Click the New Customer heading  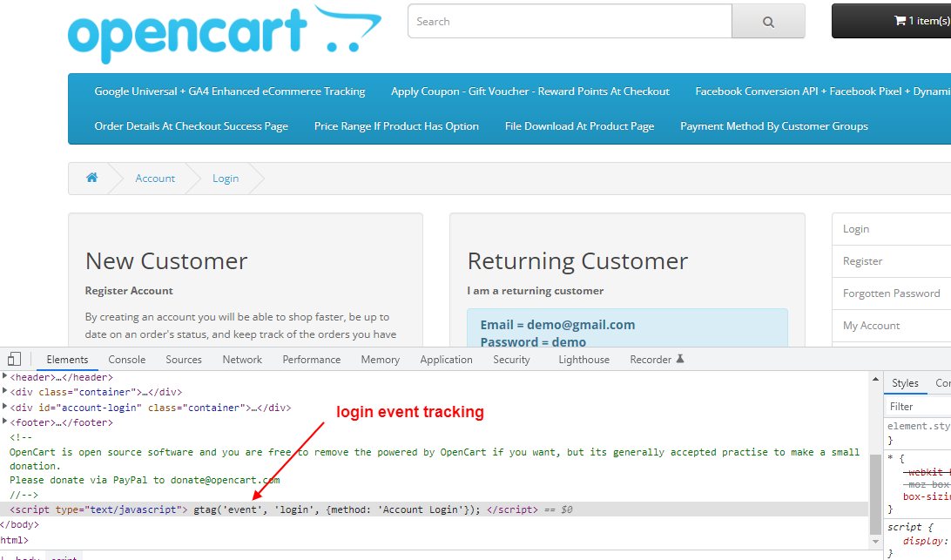click(x=166, y=261)
